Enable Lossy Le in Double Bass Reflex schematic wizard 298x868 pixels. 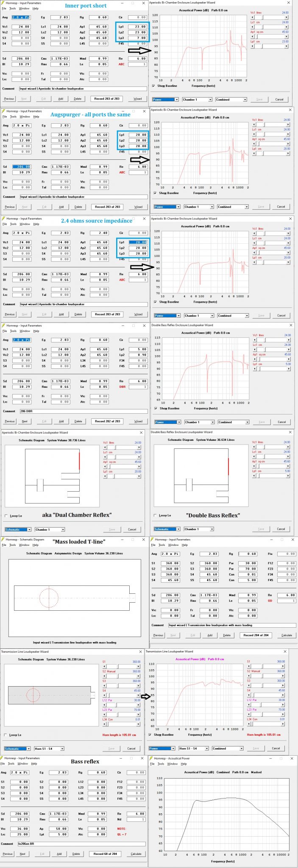click(155, 515)
